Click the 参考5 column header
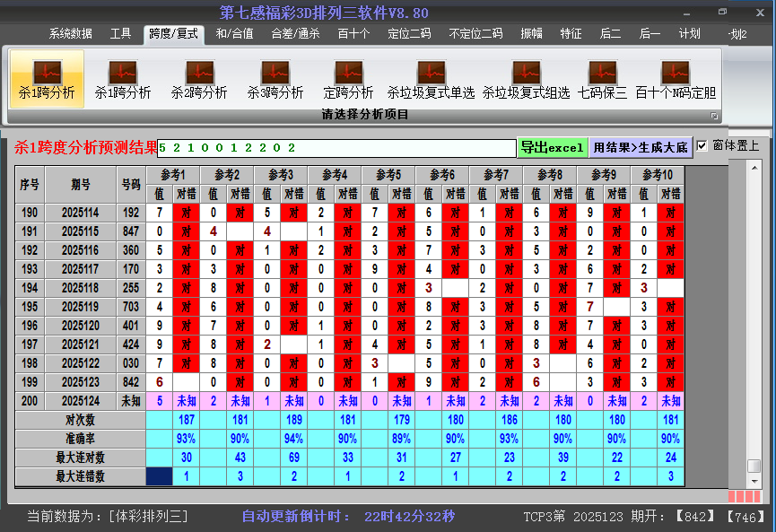Screen dimensions: 776x532 388,175
